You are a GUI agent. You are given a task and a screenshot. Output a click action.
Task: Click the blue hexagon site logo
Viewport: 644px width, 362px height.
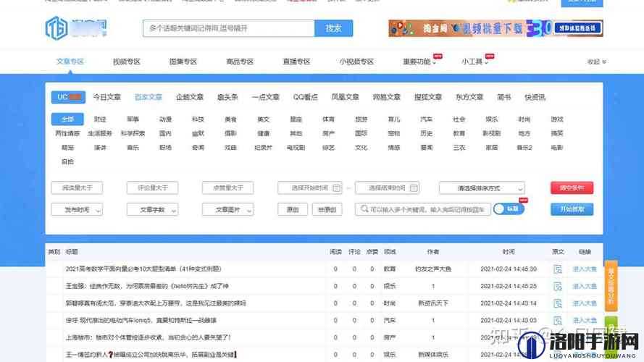pyautogui.click(x=57, y=28)
